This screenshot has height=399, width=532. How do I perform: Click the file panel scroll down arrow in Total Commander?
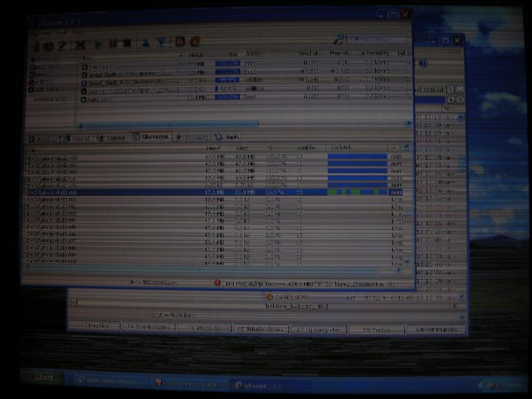[462, 297]
